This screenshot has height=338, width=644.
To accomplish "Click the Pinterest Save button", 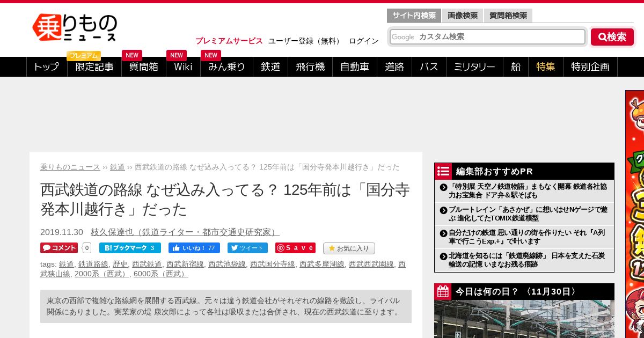I will click(295, 248).
